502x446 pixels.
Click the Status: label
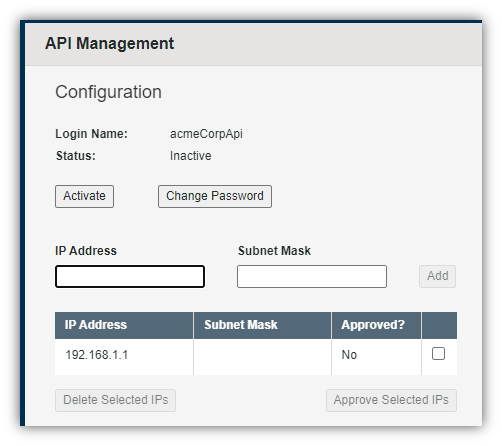76,156
